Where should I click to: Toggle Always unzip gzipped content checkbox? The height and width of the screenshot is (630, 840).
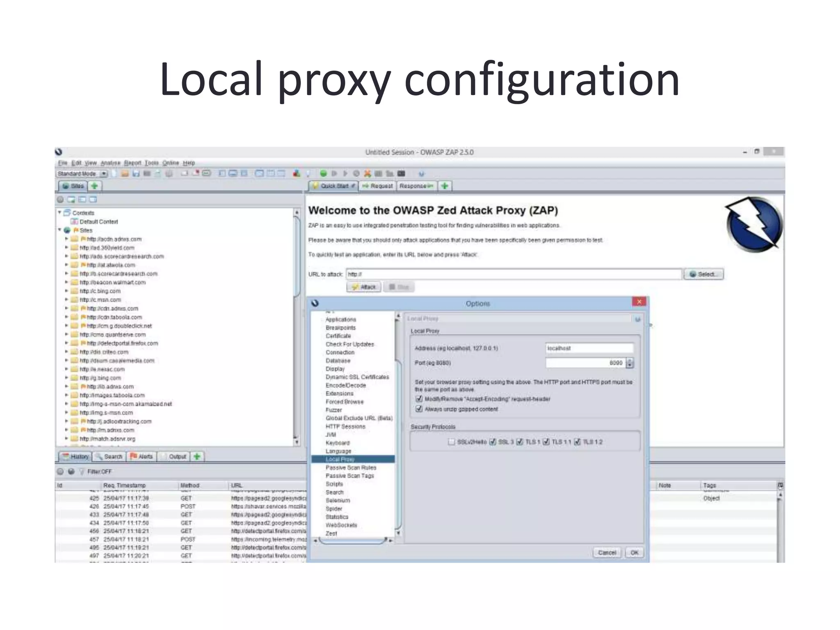[419, 409]
